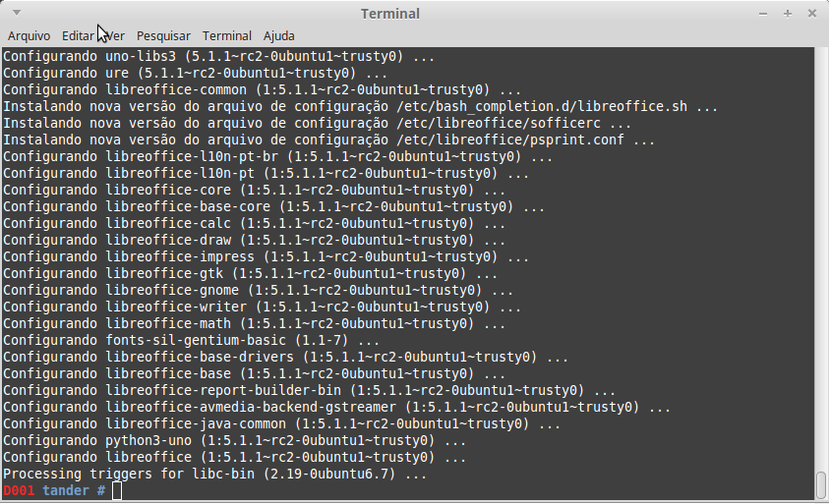829x504 pixels.
Task: Open the Ver menu
Action: [x=115, y=36]
